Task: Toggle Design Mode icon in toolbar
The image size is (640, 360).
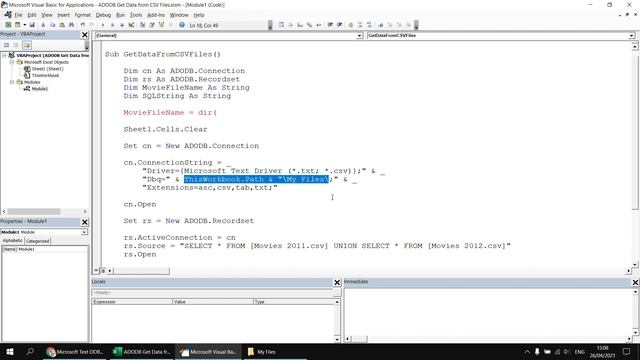Action: click(131, 25)
